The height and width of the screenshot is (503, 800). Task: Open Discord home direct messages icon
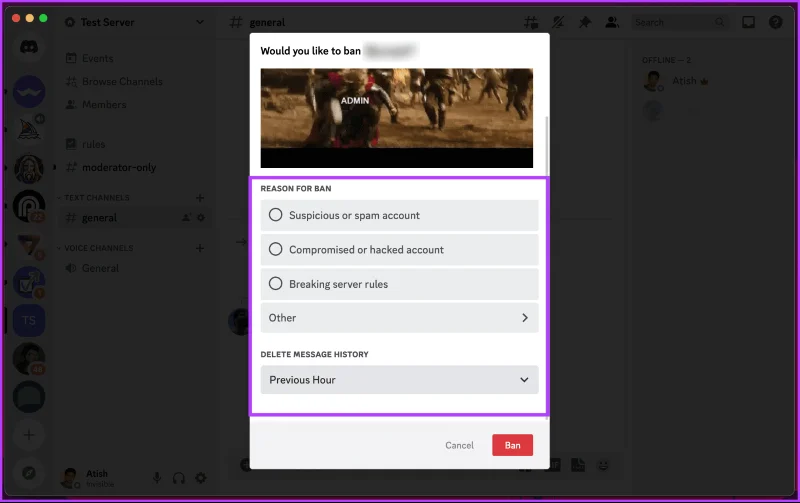point(29,47)
